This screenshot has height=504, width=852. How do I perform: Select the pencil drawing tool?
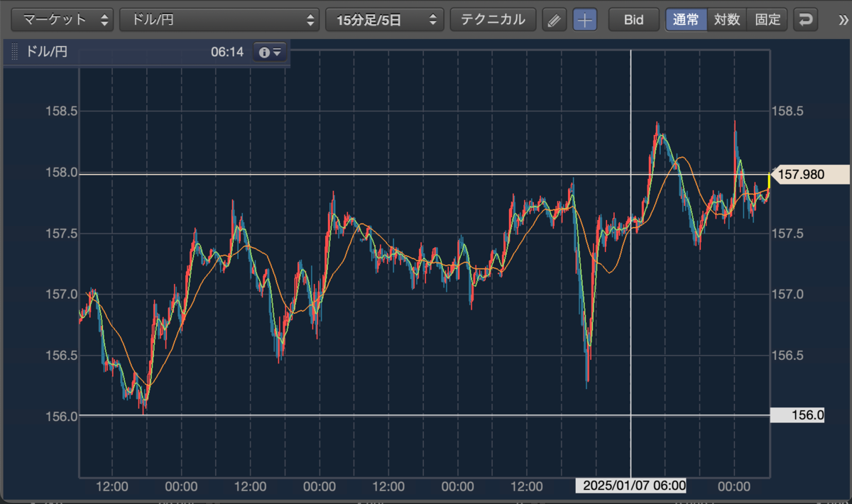(555, 20)
